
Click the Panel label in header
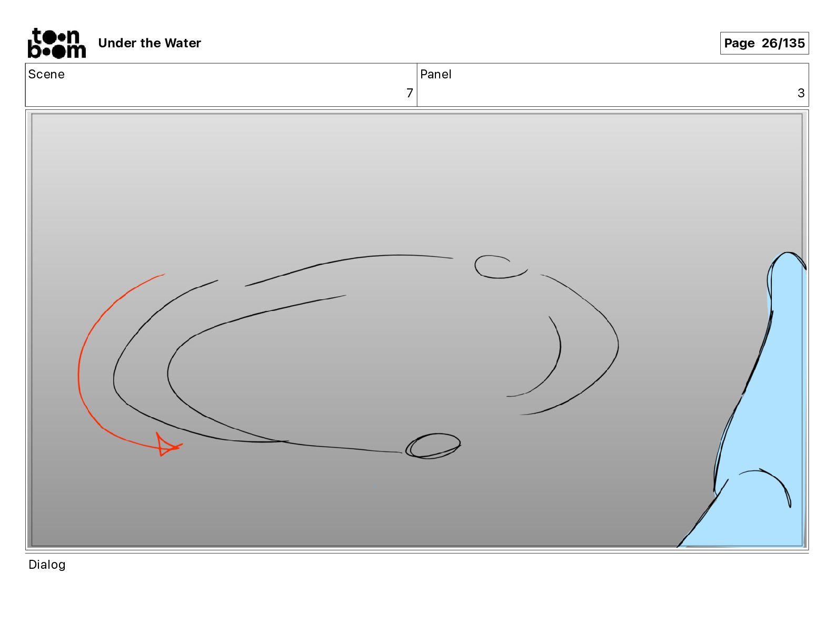point(436,74)
